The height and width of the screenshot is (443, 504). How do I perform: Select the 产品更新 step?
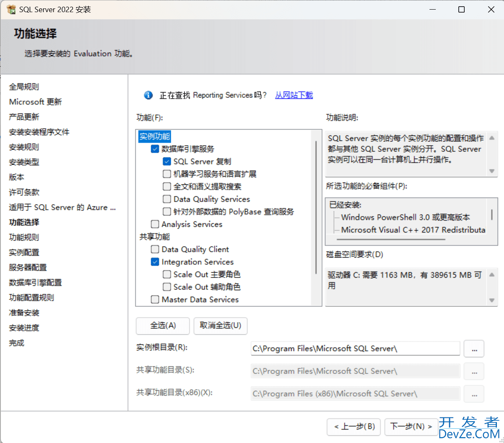pyautogui.click(x=24, y=117)
